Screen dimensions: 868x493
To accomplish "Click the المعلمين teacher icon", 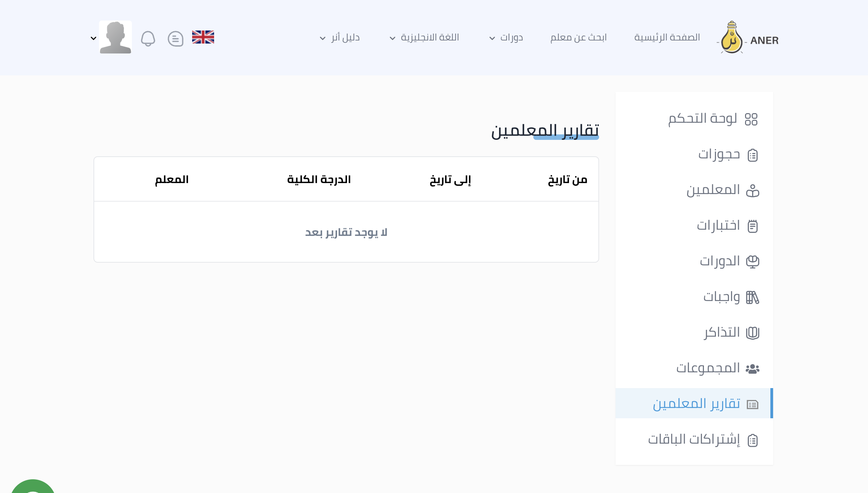I will click(753, 191).
